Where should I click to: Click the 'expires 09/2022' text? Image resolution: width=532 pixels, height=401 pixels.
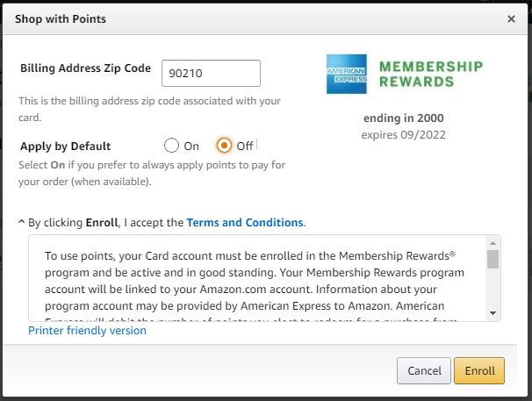click(403, 135)
